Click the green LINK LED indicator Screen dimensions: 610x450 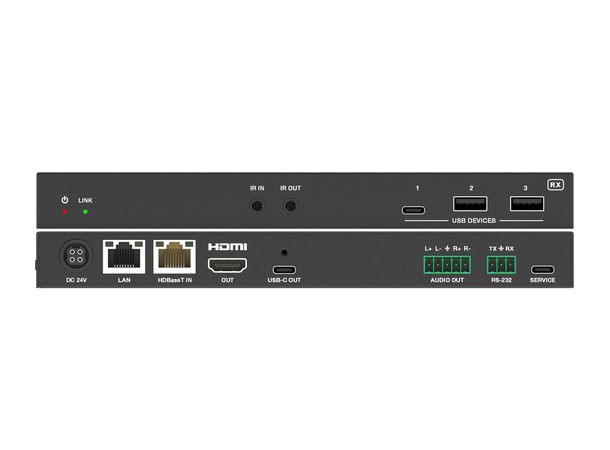pos(85,212)
